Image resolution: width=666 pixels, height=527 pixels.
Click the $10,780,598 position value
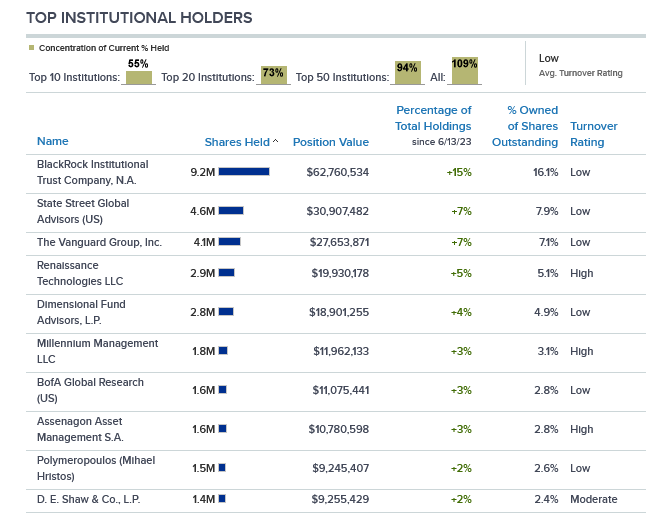[x=339, y=429]
